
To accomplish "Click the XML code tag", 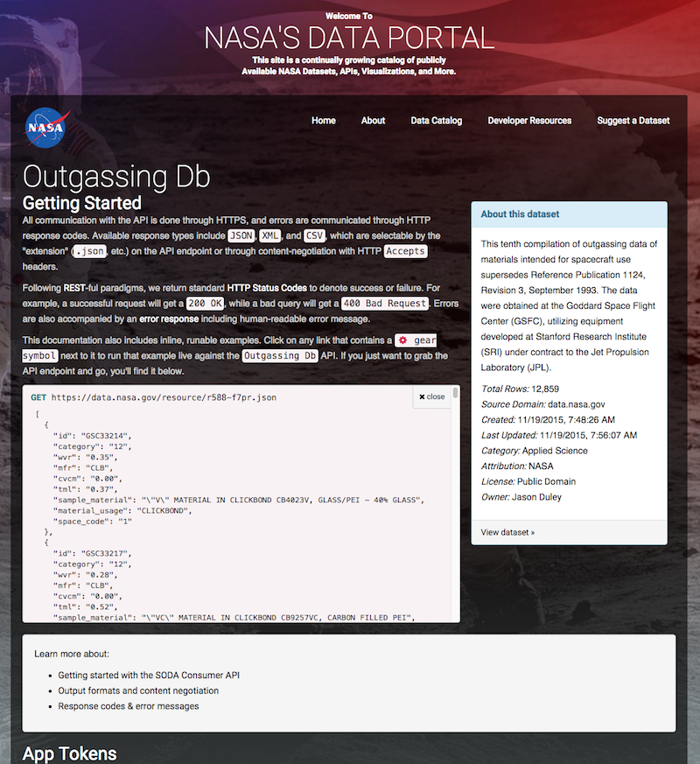I will [269, 235].
